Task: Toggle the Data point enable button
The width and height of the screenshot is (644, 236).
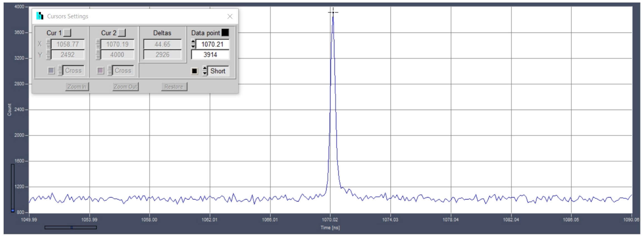Action: (225, 33)
